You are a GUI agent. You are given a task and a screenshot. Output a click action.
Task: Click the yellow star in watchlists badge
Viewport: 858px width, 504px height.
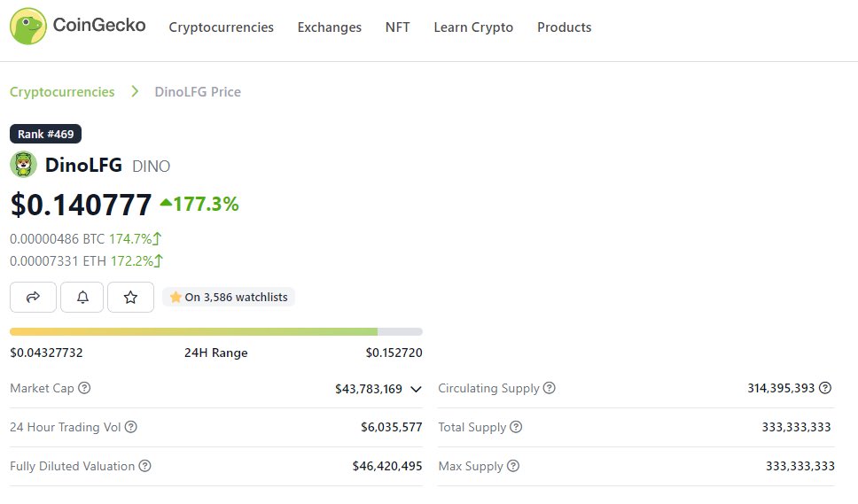pos(175,297)
